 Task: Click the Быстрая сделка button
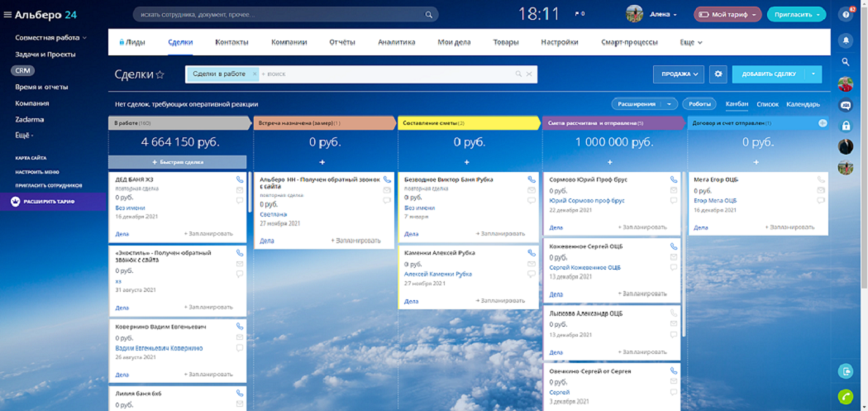(177, 162)
